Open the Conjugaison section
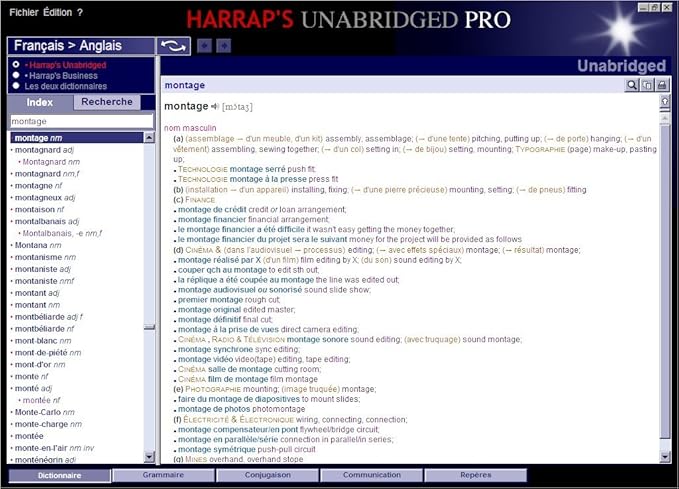The width and height of the screenshot is (679, 489). [267, 475]
